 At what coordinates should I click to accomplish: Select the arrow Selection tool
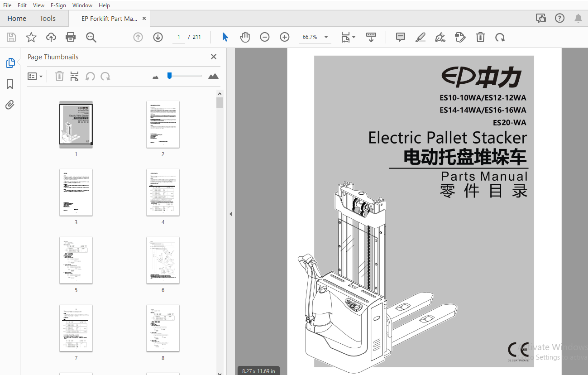tap(225, 37)
